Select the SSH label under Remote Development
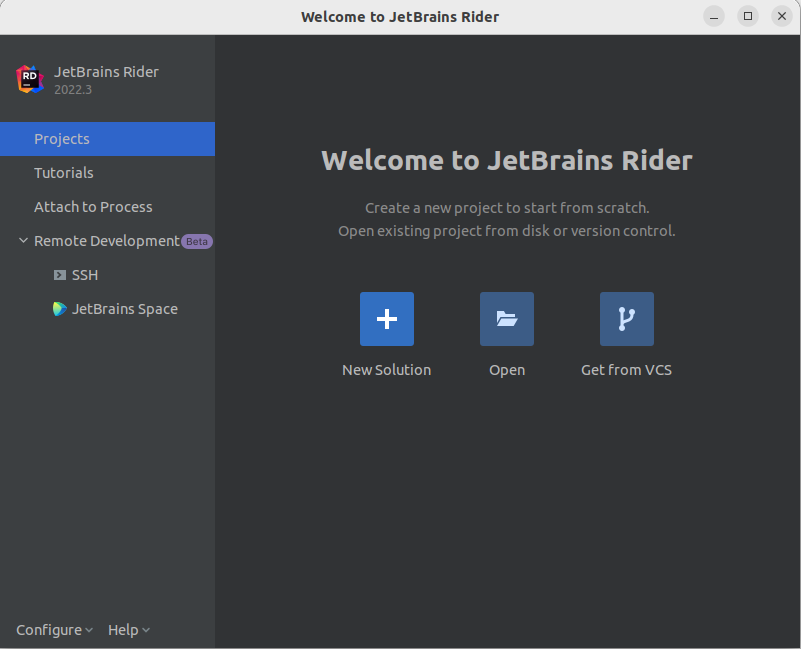This screenshot has width=801, height=649. tap(85, 275)
